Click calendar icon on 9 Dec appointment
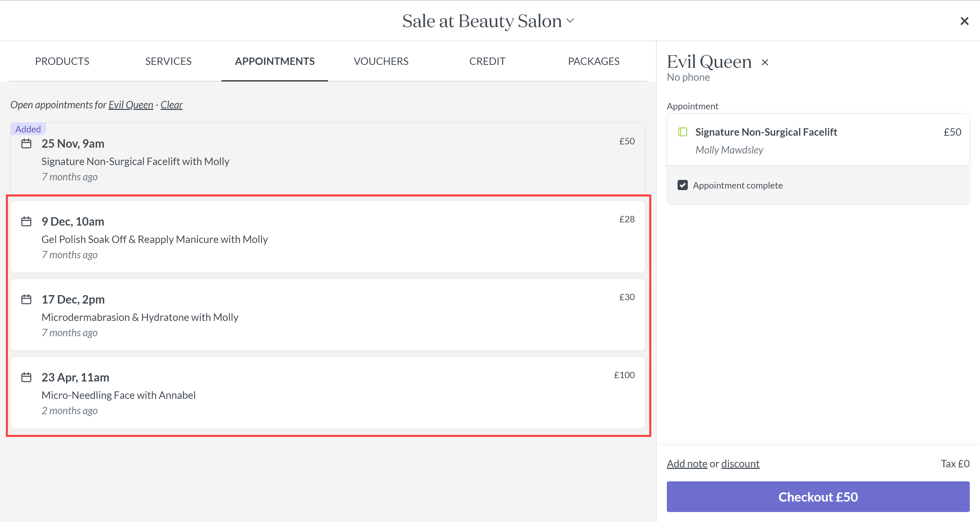 click(x=26, y=221)
